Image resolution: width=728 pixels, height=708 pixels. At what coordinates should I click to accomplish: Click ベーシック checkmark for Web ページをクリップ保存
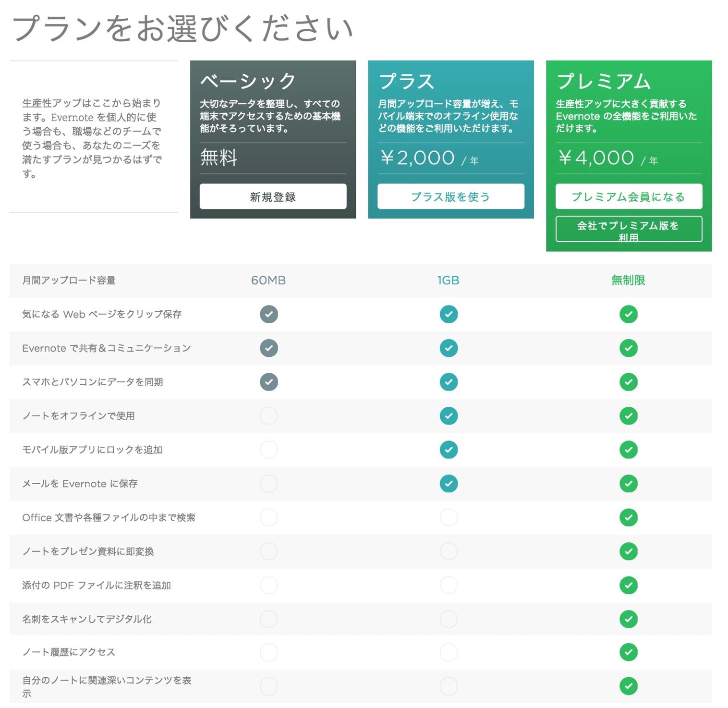(269, 314)
